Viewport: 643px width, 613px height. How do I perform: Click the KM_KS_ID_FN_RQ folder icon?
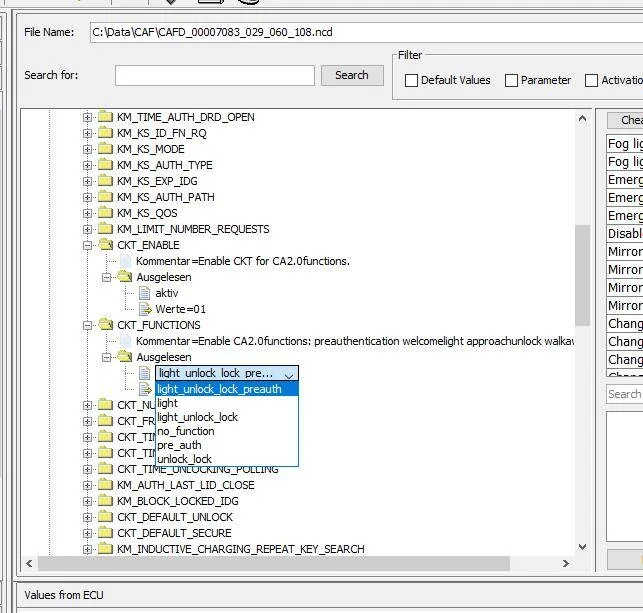[x=105, y=133]
